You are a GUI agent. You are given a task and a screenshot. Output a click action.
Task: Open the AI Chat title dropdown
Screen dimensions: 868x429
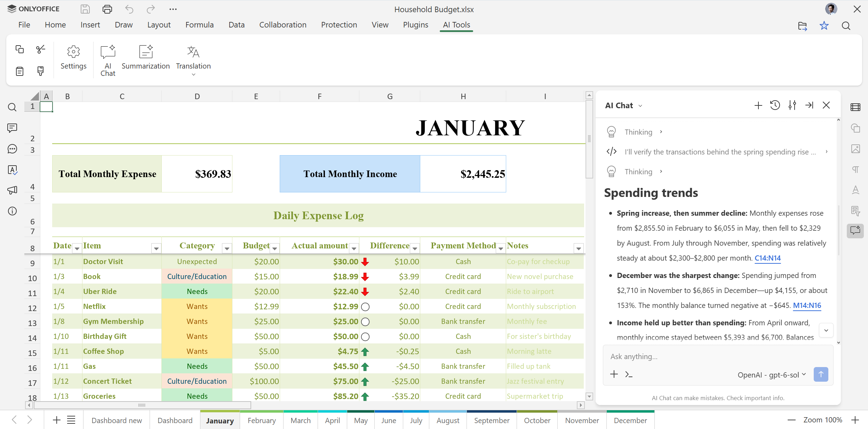(624, 105)
